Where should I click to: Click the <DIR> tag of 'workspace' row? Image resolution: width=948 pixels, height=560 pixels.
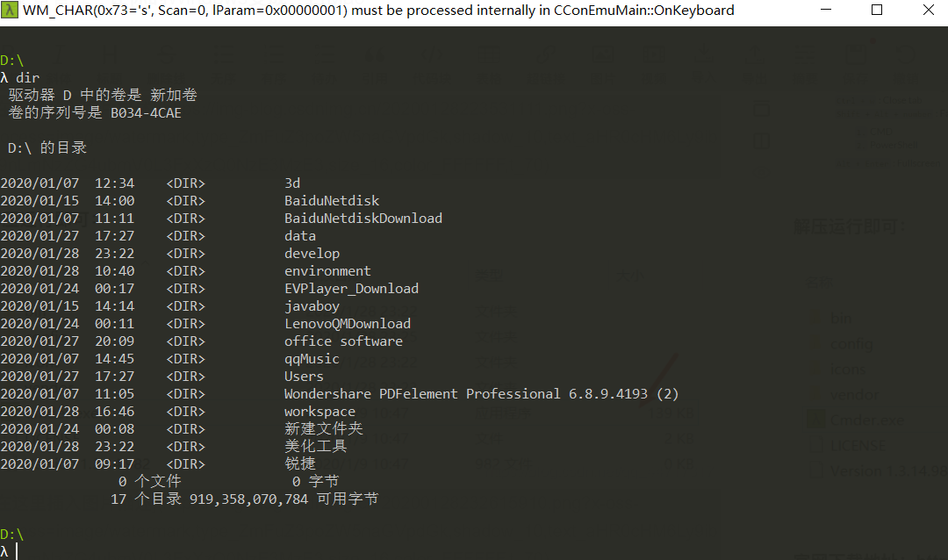(x=185, y=412)
